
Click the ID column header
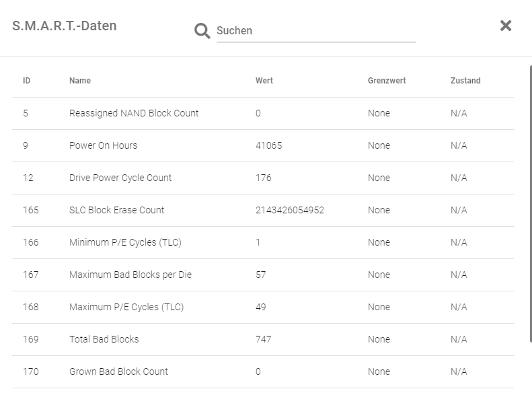(x=27, y=81)
